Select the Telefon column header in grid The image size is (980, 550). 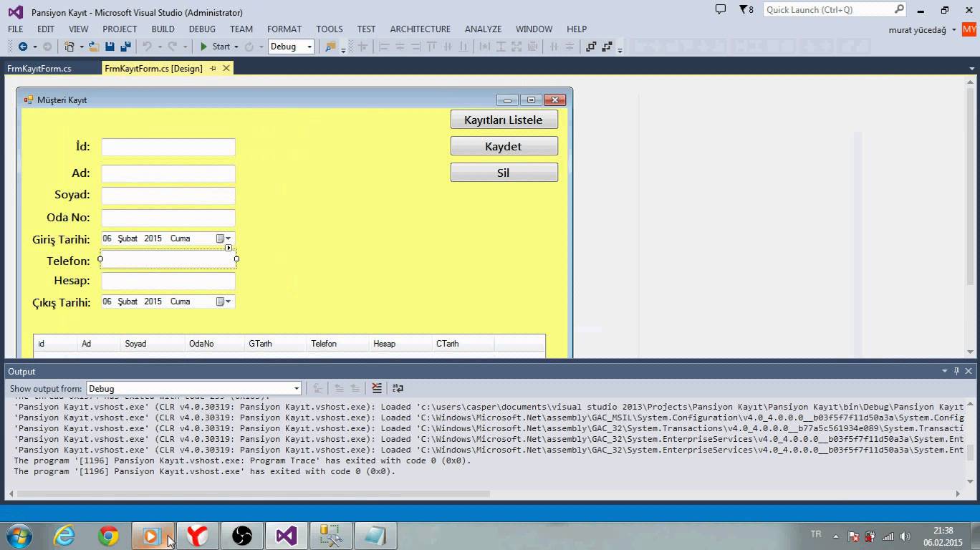pyautogui.click(x=337, y=344)
